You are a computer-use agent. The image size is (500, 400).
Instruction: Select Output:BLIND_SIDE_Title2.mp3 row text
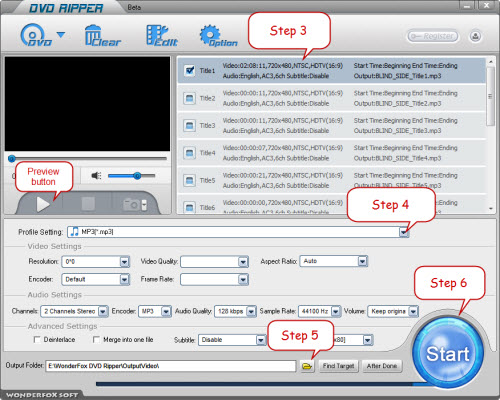(x=397, y=103)
